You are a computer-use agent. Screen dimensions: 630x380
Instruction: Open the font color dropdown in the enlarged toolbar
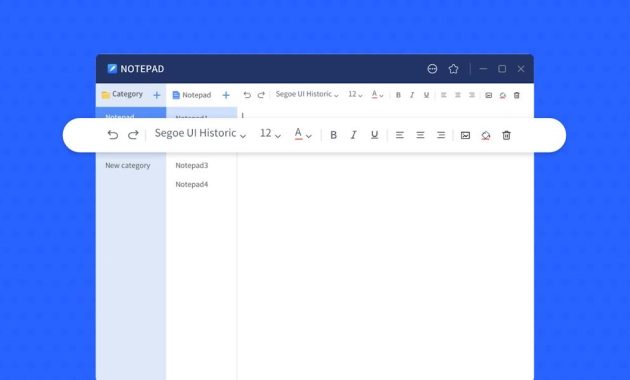point(303,134)
